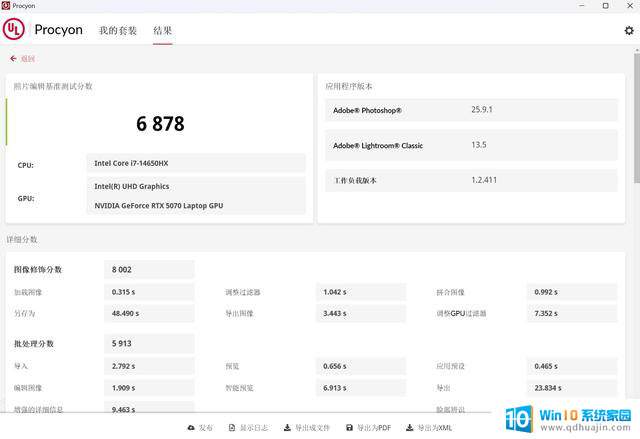The height and width of the screenshot is (439, 640).
Task: Click Photoshop version 25.9.1
Action: click(x=482, y=110)
